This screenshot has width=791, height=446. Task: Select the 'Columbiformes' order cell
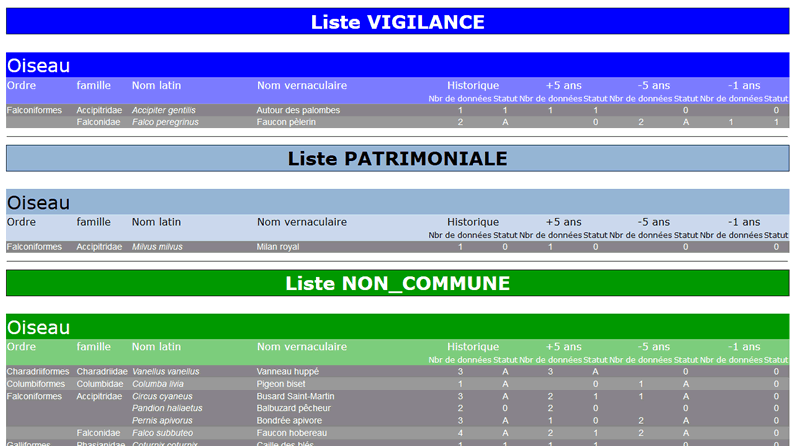tap(36, 384)
